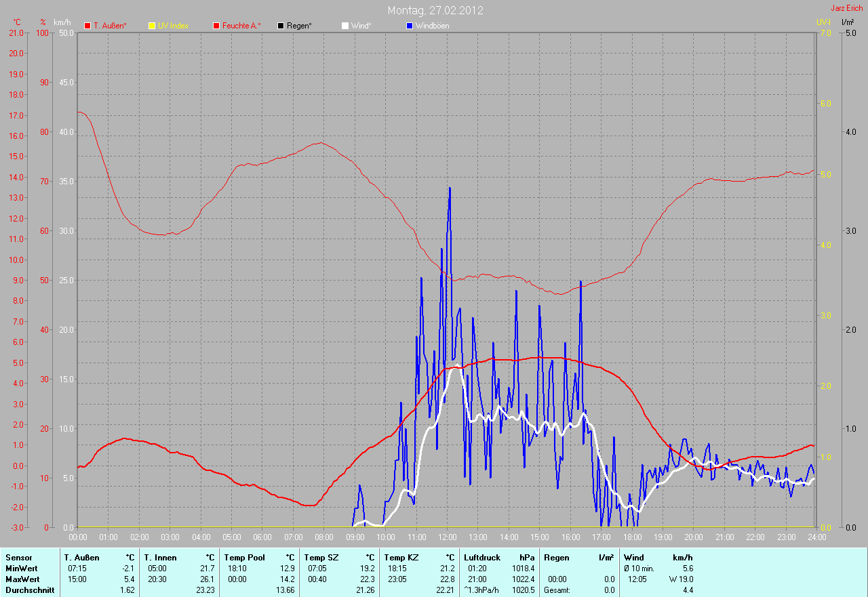Select the 'Windböen' legend label
This screenshot has height=597, width=868.
433,26
